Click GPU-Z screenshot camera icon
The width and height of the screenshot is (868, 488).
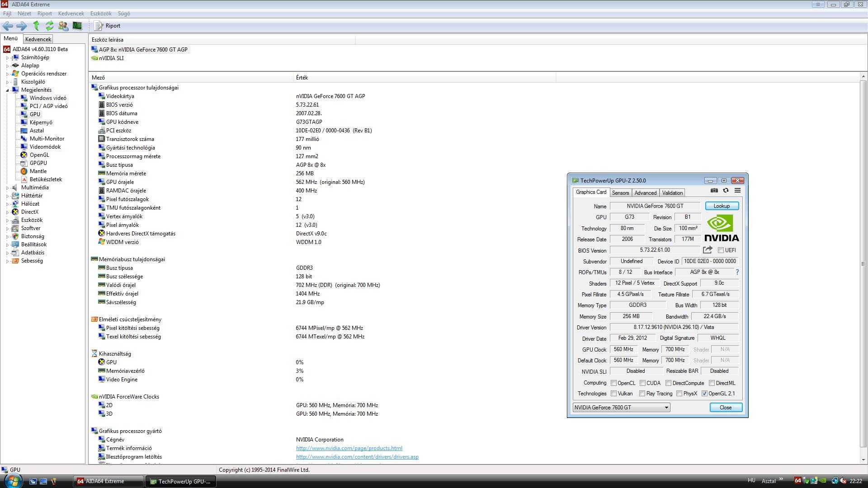point(714,191)
